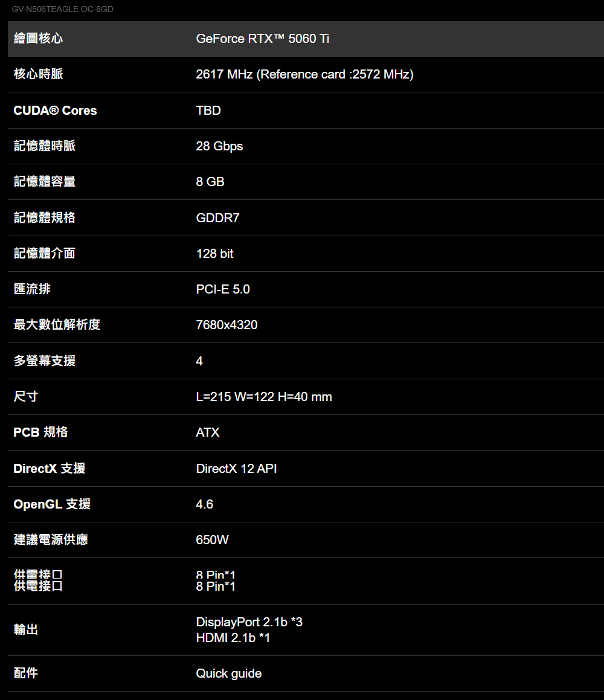Click the DirectX 支援 label
604x700 pixels.
point(50,468)
